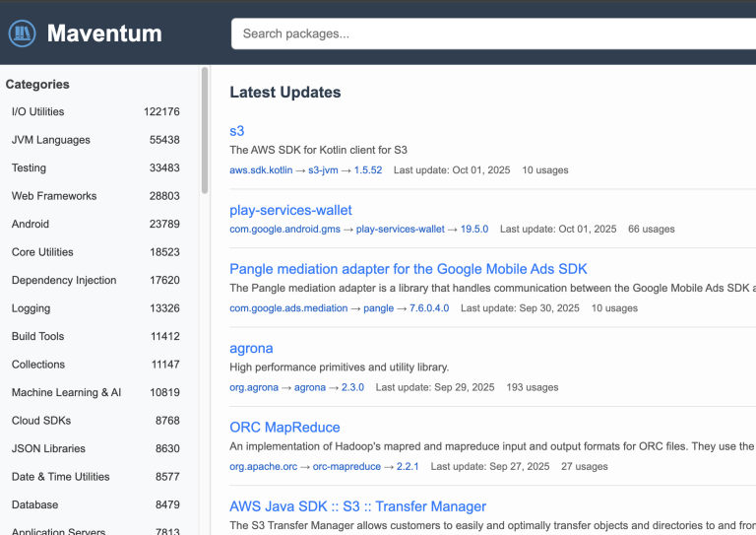Viewport: 756px width, 535px height.
Task: Open the I/O Utilities category
Action: [38, 112]
